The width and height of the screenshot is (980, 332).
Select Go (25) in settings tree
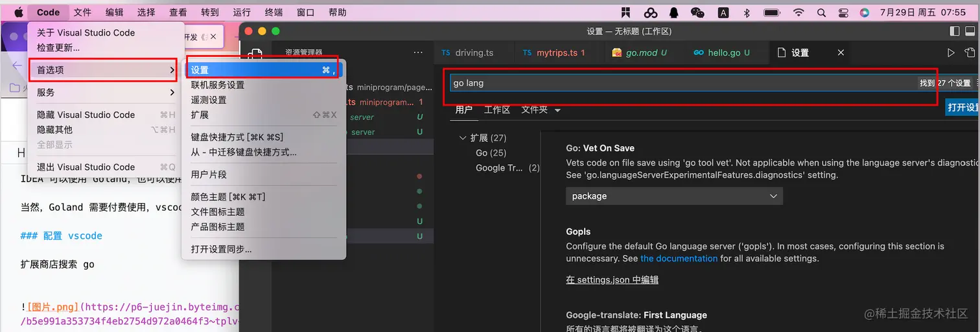click(491, 153)
